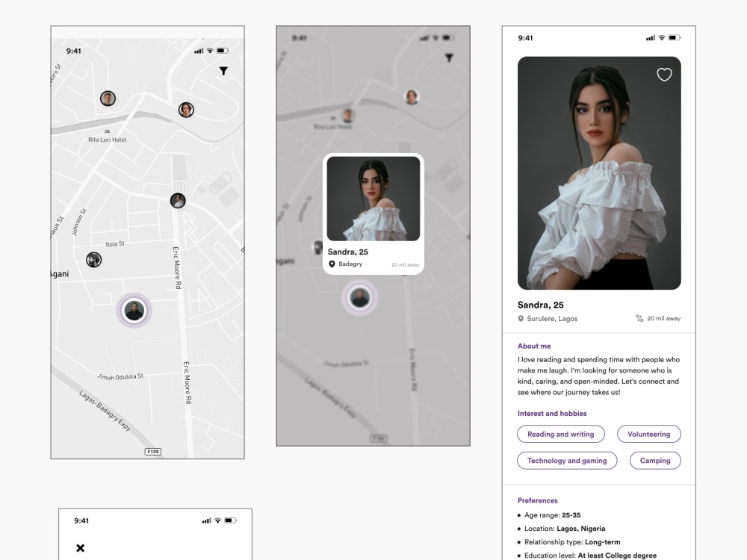Open the filter icon on the first map screen
Viewport: 747px width, 560px height.
tap(223, 71)
